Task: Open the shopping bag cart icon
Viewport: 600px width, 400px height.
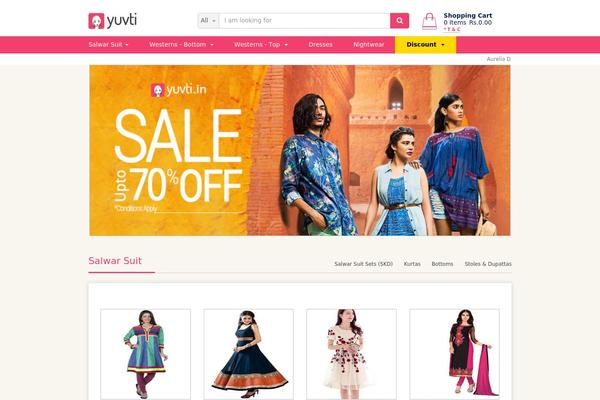Action: pos(429,21)
